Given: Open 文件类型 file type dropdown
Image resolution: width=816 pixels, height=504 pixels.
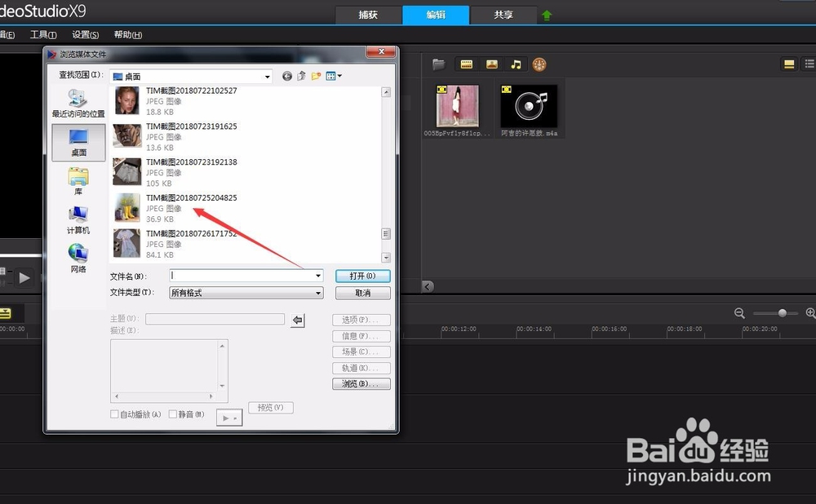Looking at the screenshot, I should [246, 293].
